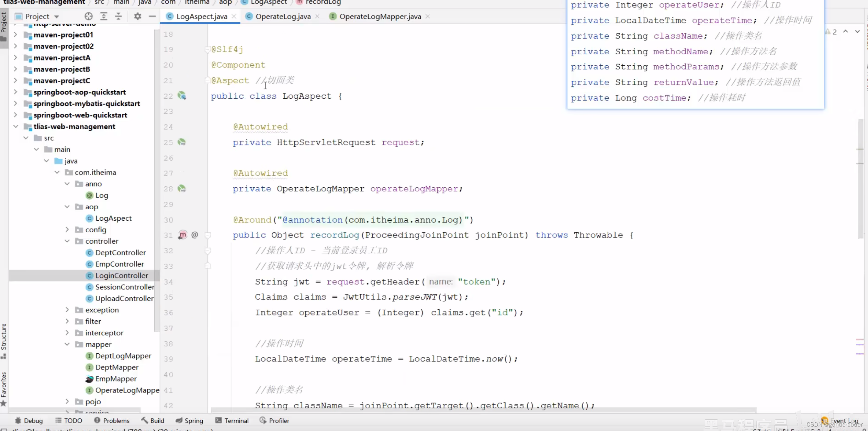Switch to the OperateLogMapper.java tab
This screenshot has height=431, width=868.
click(x=380, y=16)
